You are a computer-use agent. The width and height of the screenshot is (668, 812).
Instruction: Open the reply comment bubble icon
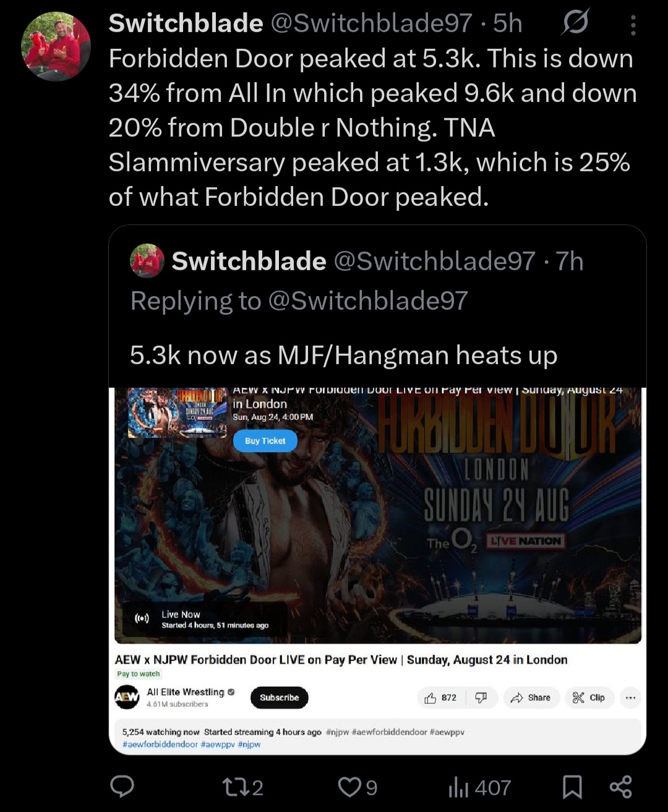[122, 787]
